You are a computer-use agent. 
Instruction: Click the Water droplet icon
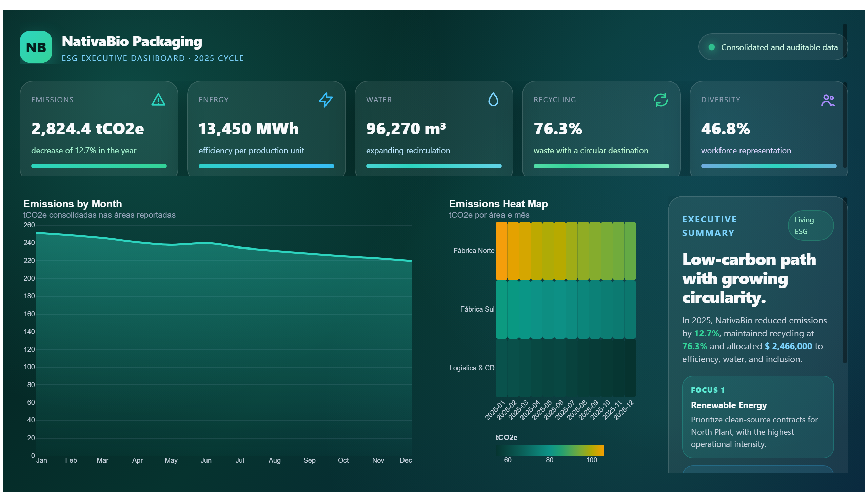[493, 100]
